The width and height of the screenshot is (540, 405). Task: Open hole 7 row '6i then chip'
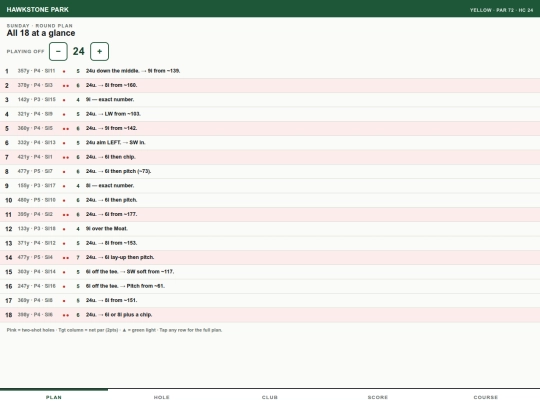[x=270, y=157]
